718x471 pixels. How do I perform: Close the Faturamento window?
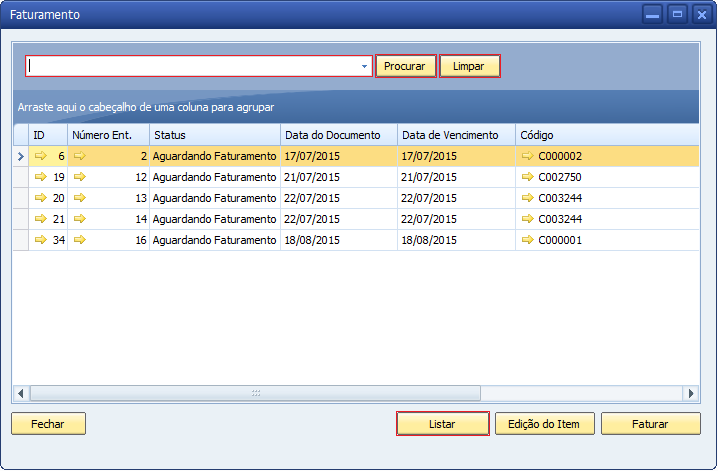(702, 15)
